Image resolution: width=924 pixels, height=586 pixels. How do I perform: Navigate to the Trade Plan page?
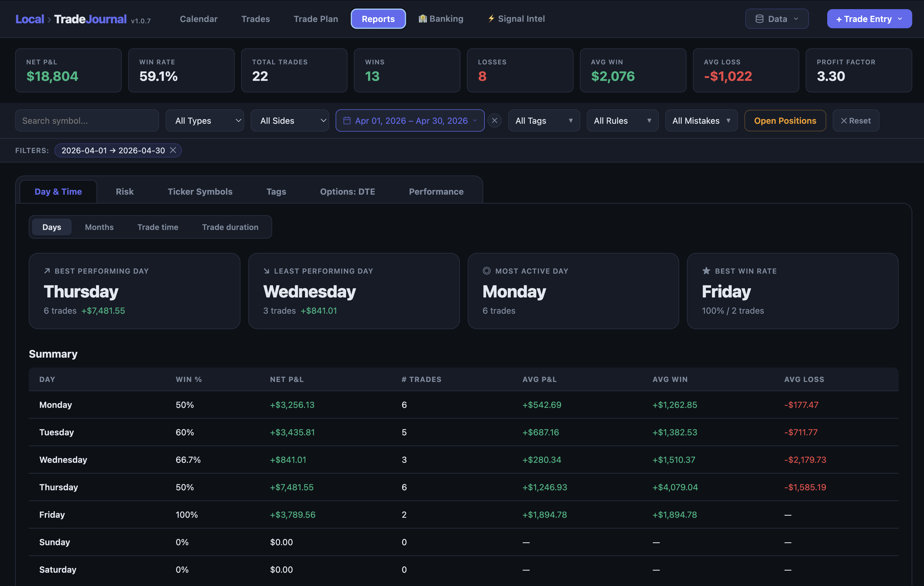coord(316,18)
